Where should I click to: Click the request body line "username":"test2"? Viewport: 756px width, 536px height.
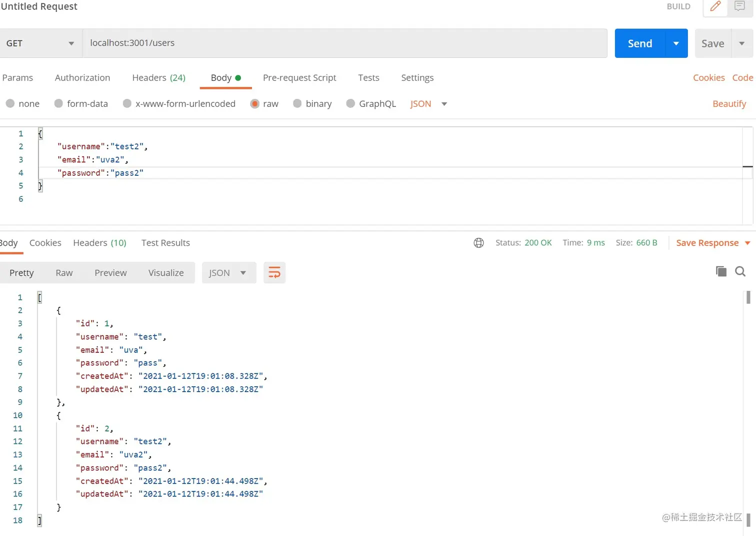pyautogui.click(x=102, y=146)
